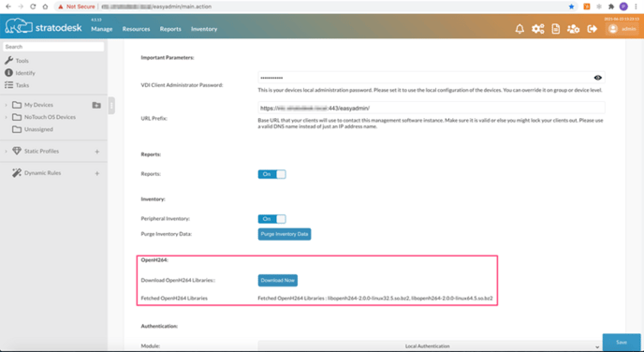
Task: Expand the My Devices tree node
Action: (x=6, y=105)
